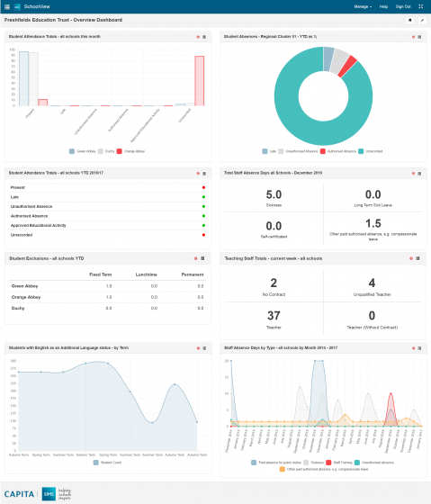Image resolution: width=431 pixels, height=504 pixels.
Task: Toggle Sickness series in staff absence legend
Action: 314,463
